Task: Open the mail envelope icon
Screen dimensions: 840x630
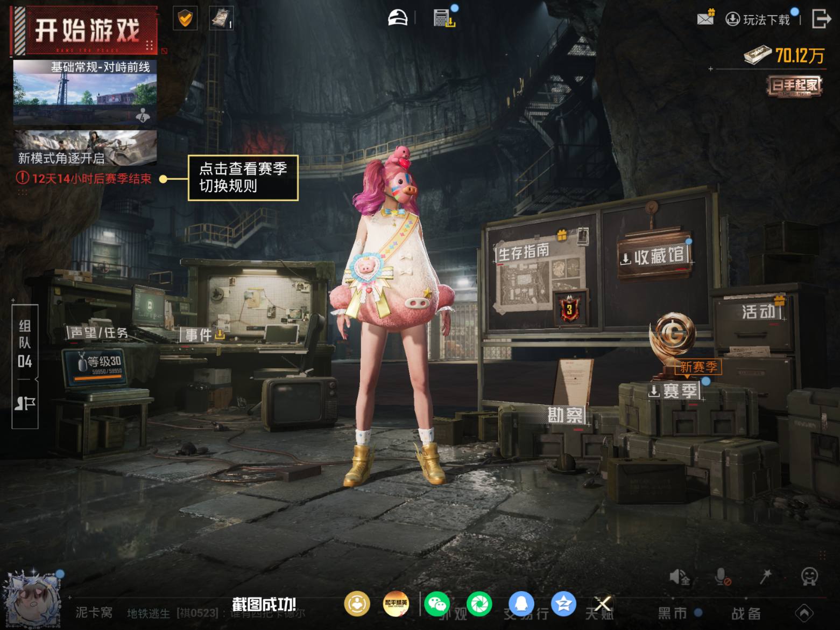Action: coord(705,18)
